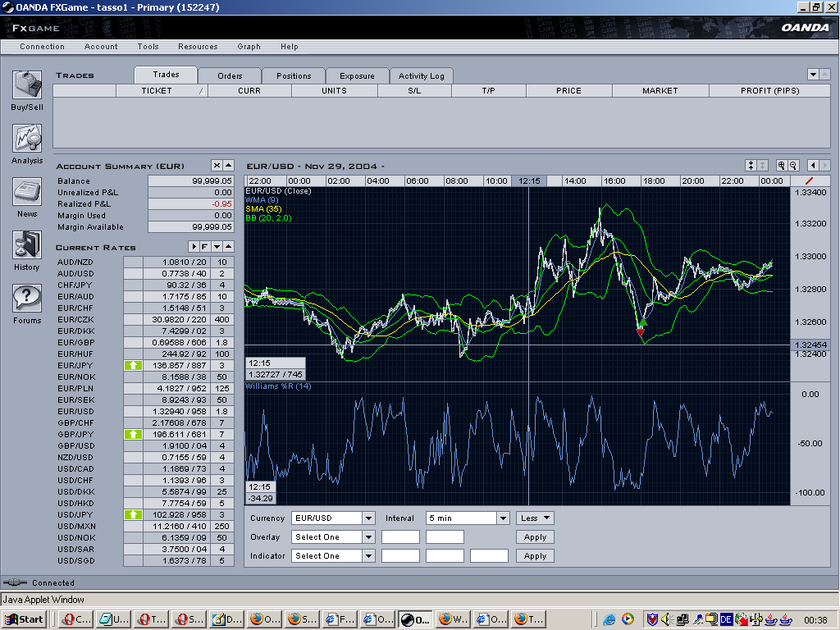Click the Analysis chart icon
Image resolution: width=840 pixels, height=630 pixels.
27,139
